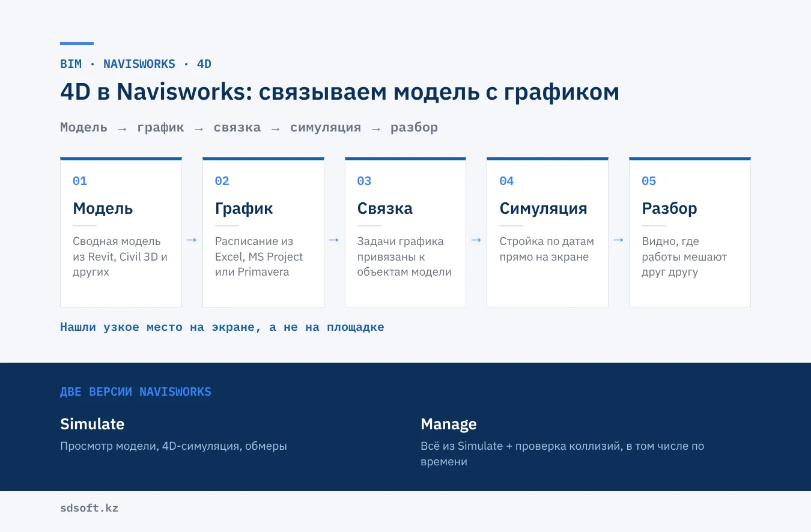Click step number "05" on the fifth card
The height and width of the screenshot is (532, 811).
tap(649, 181)
